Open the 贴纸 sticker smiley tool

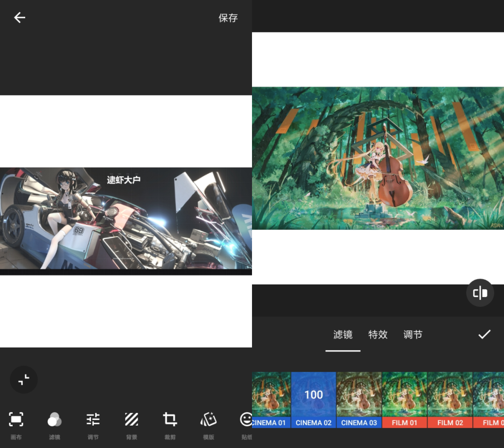click(x=246, y=425)
